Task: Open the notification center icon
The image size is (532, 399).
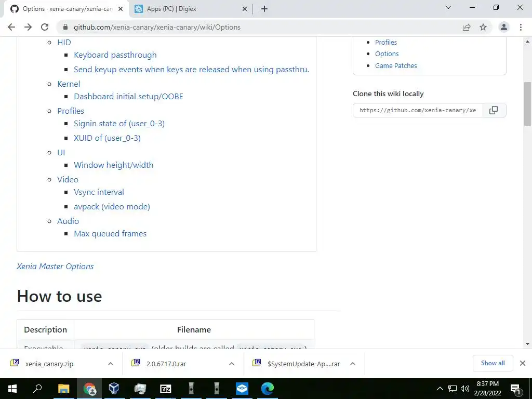Action: (515, 389)
